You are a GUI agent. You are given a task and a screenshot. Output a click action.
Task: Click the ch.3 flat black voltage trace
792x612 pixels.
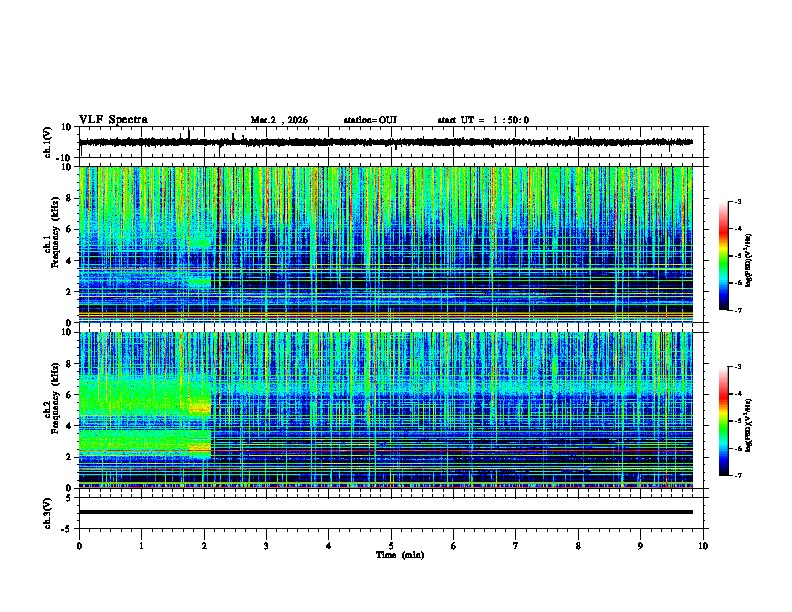pyautogui.click(x=386, y=512)
